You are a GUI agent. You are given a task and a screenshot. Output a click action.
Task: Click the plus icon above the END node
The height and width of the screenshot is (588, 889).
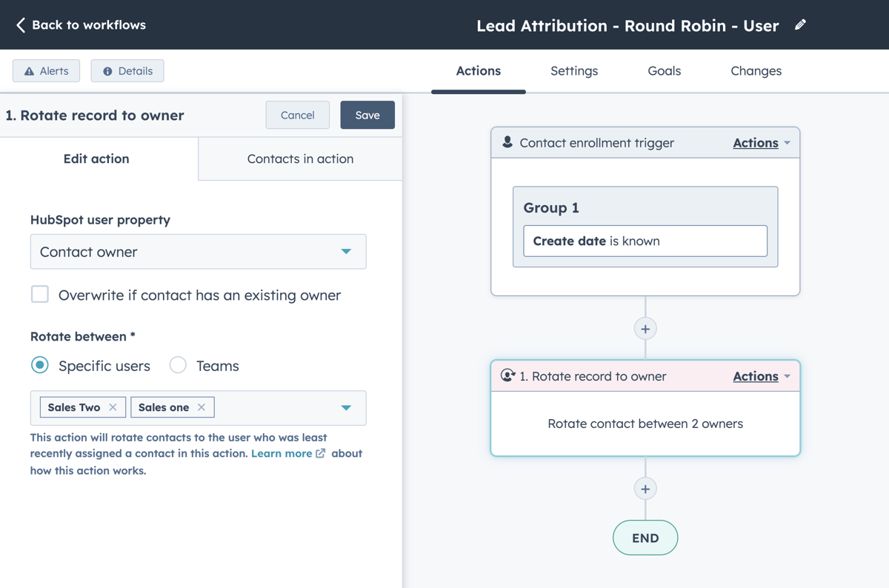(645, 489)
